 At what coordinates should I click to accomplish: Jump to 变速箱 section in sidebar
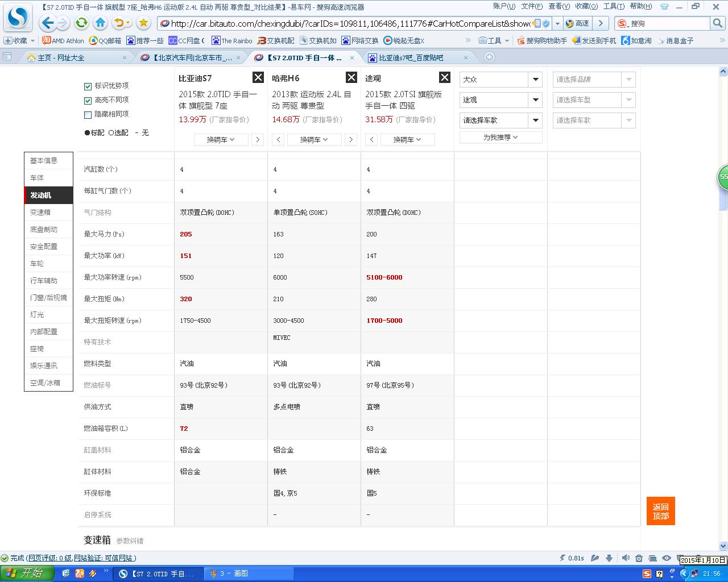point(48,212)
